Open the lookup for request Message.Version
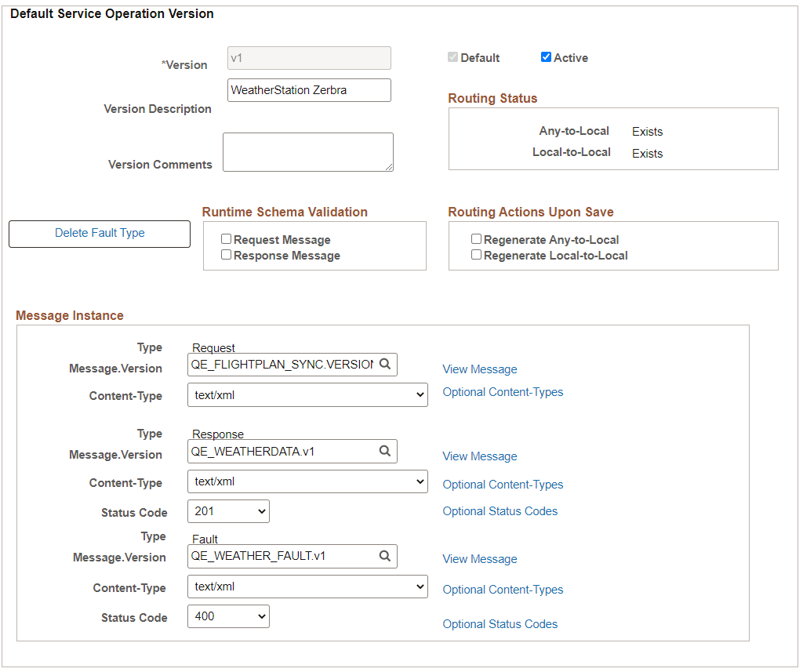Image resolution: width=803 pixels, height=672 pixels. (x=385, y=365)
